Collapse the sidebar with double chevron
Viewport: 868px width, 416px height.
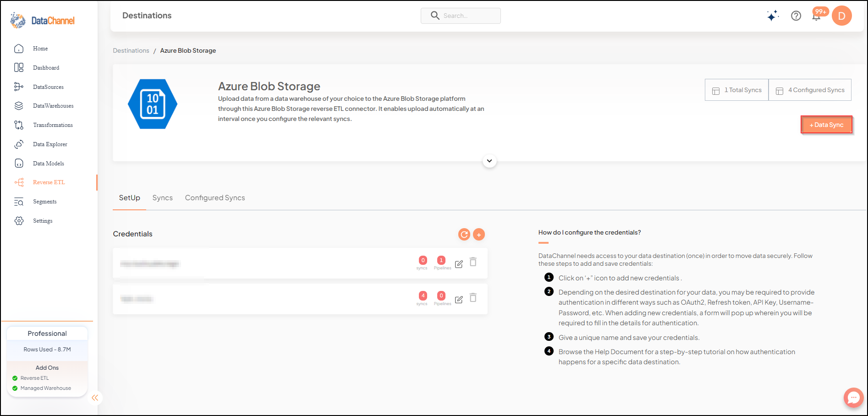click(x=95, y=398)
